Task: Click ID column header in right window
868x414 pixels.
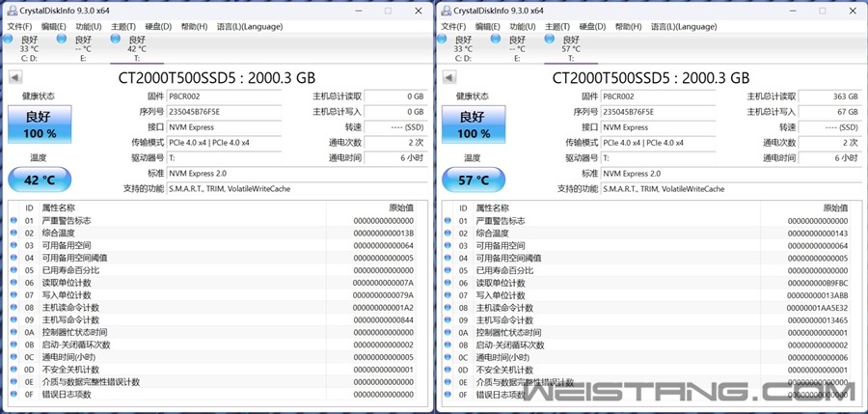Action: click(x=463, y=207)
